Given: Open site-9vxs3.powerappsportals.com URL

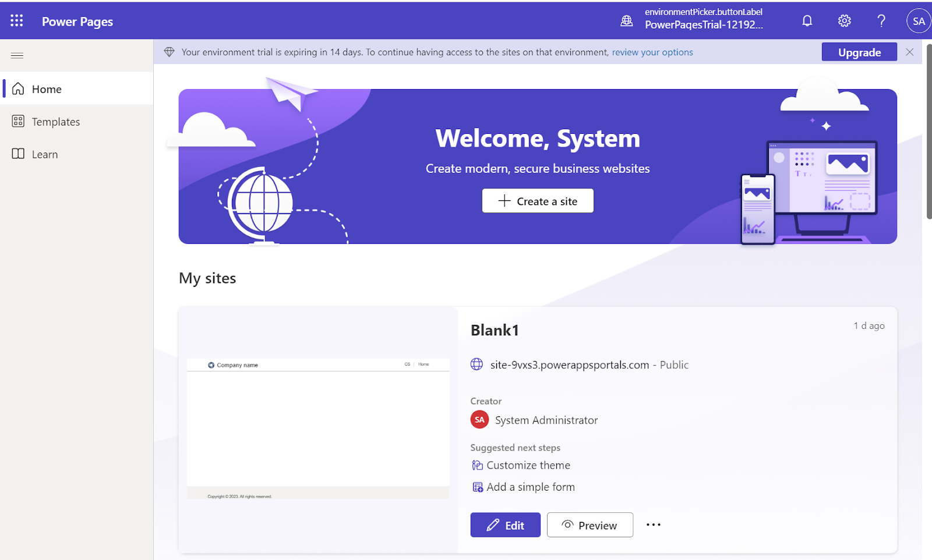Looking at the screenshot, I should 569,365.
